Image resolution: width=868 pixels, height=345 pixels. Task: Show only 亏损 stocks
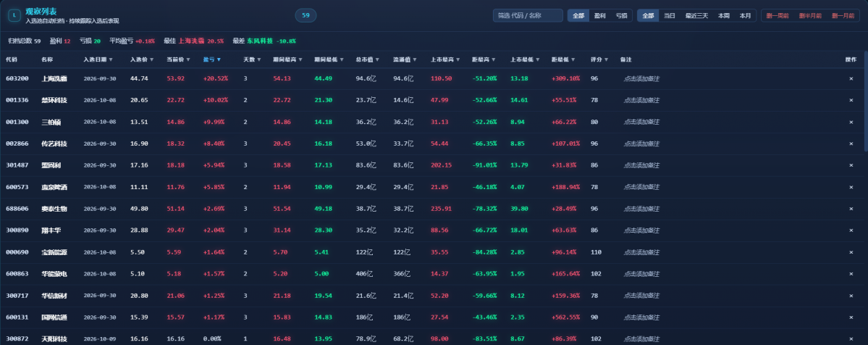pyautogui.click(x=621, y=15)
